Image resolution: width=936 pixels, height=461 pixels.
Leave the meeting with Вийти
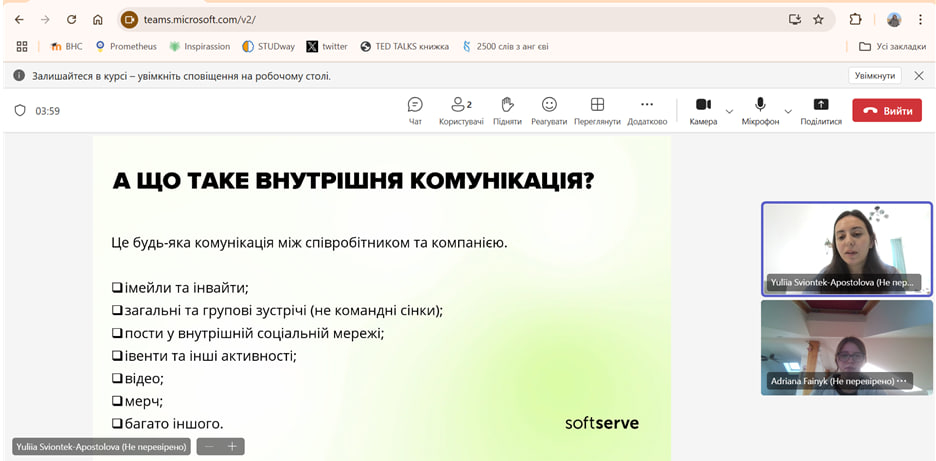(887, 111)
